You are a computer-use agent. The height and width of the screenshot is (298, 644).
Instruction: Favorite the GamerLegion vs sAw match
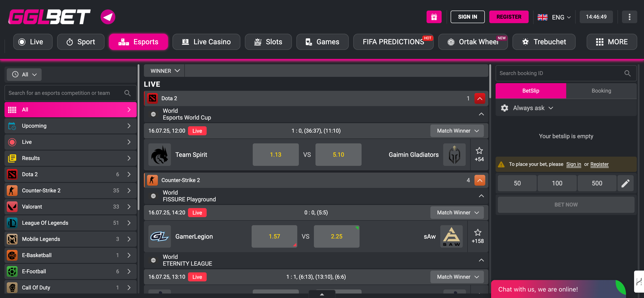click(478, 232)
